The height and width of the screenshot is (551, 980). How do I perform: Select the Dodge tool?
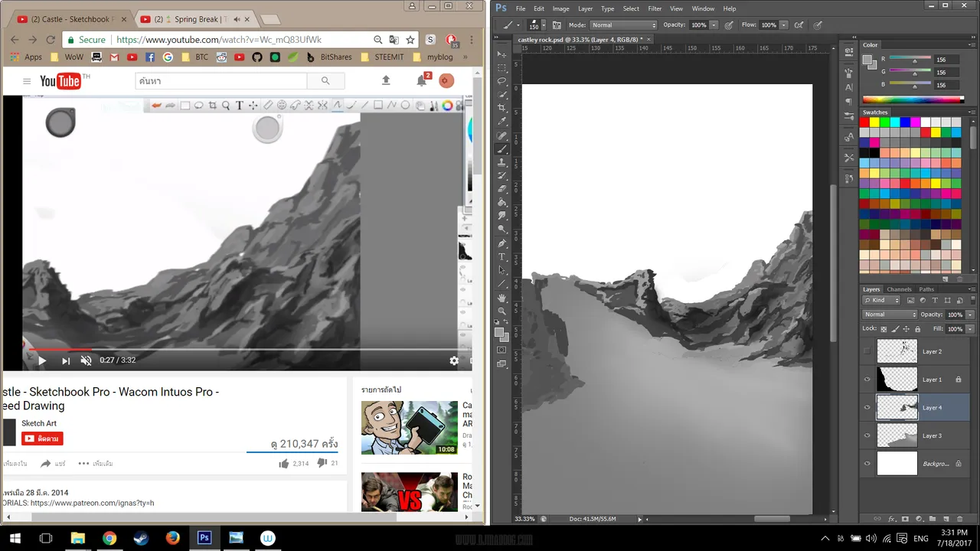point(502,229)
